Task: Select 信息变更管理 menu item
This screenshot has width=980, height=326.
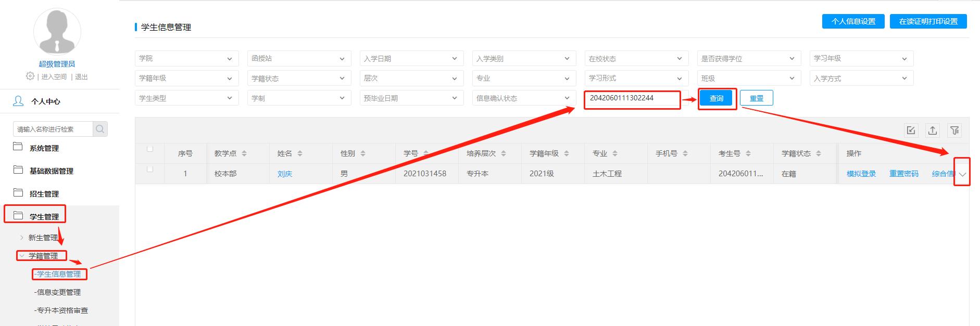Action: point(58,292)
